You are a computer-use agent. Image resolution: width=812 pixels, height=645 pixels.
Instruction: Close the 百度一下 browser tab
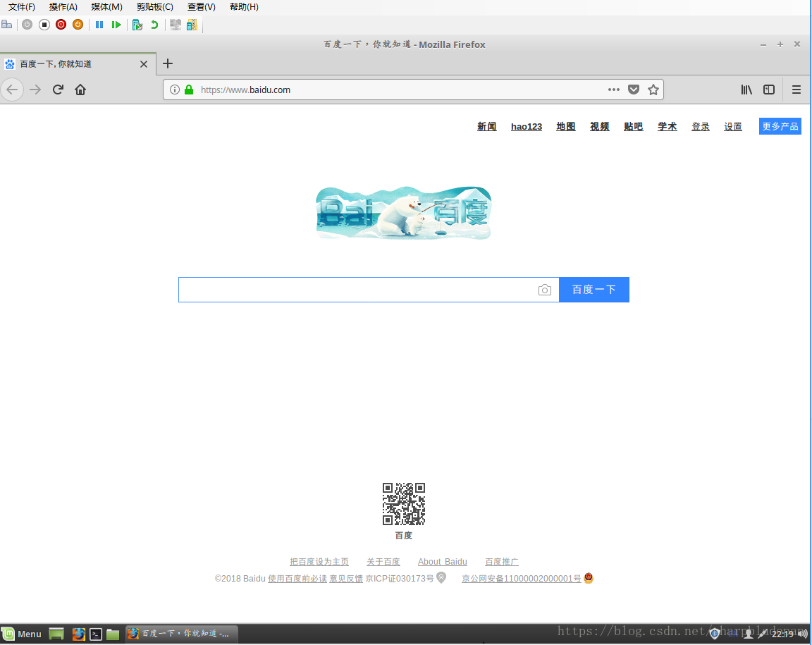144,64
